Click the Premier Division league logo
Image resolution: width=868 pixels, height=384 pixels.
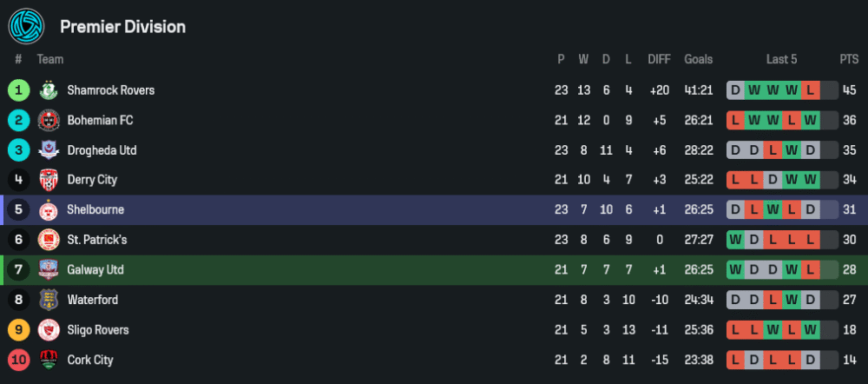[x=26, y=26]
